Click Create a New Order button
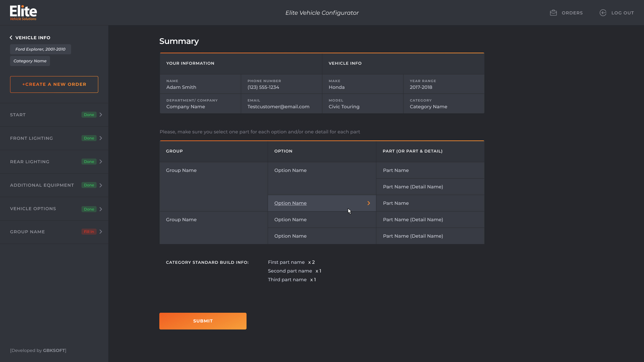The image size is (644, 362). 54,84
